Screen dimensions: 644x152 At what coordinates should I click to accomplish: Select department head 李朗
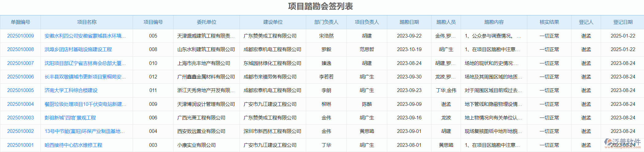click(x=326, y=90)
